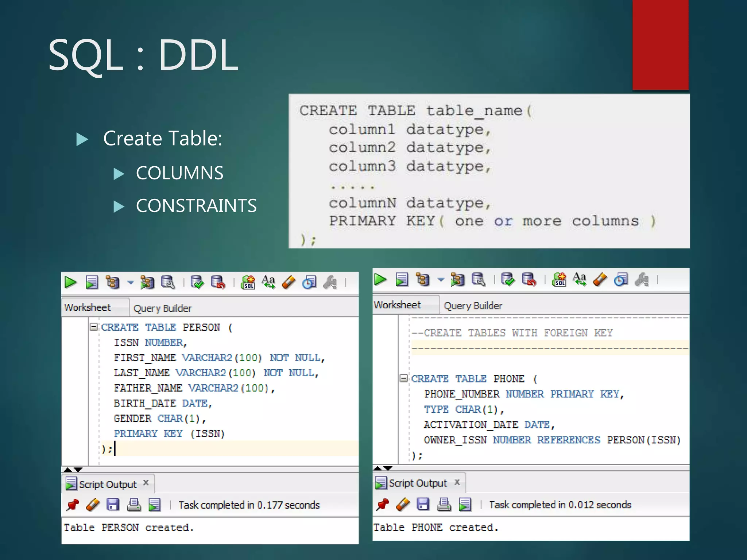The height and width of the screenshot is (560, 747).
Task: Click the wrench icon in PHONE worksheet toolbar
Action: click(x=642, y=280)
